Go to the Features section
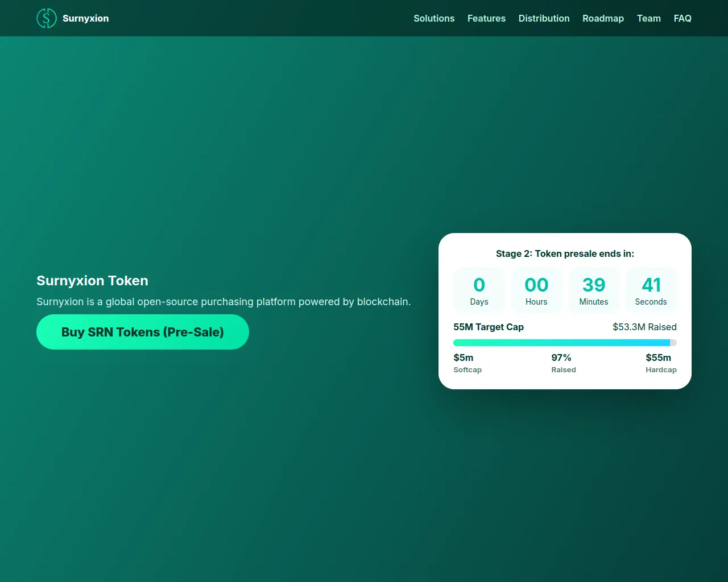This screenshot has height=582, width=728. pos(486,18)
